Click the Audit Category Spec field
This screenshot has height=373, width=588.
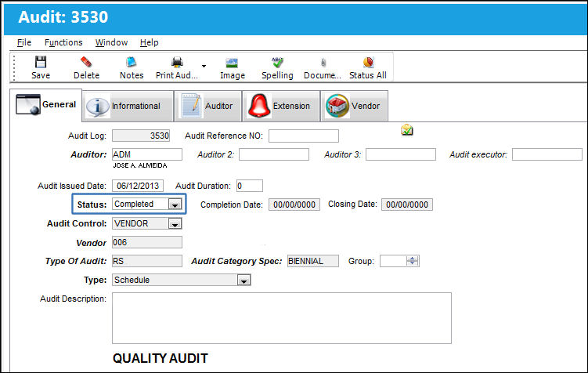tap(313, 261)
